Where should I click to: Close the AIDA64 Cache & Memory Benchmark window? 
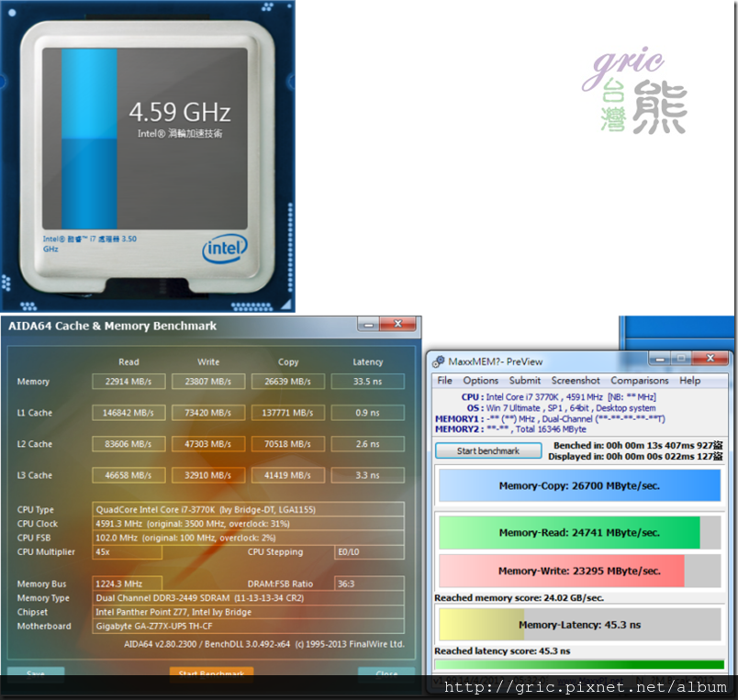click(397, 324)
